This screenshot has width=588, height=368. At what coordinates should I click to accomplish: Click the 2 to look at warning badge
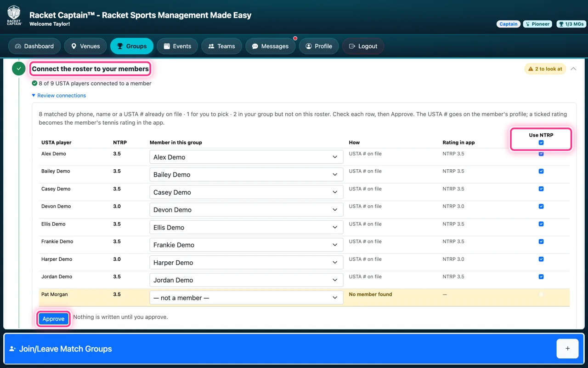(545, 69)
